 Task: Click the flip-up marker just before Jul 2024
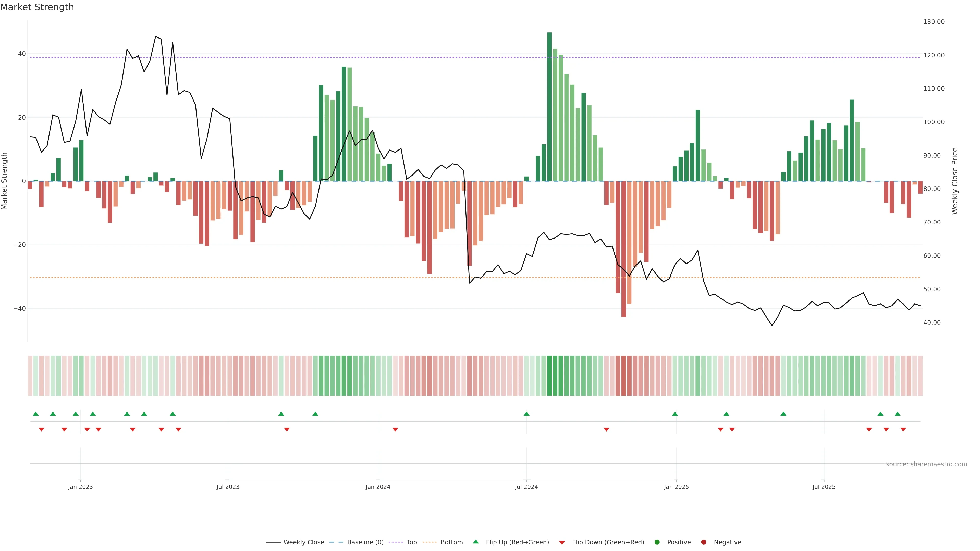pyautogui.click(x=526, y=414)
